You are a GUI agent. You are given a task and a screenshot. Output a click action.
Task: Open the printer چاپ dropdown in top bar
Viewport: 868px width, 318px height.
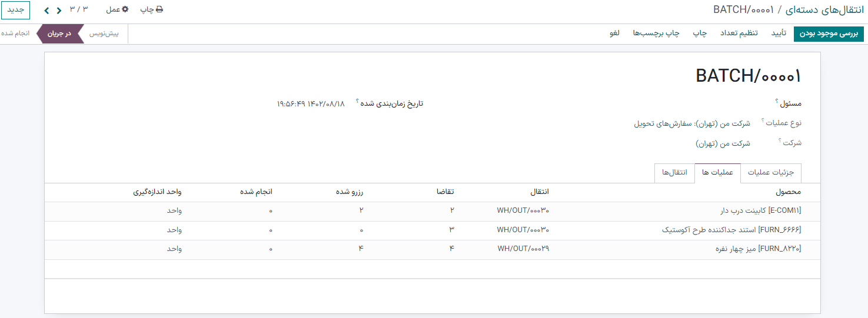[x=151, y=10]
